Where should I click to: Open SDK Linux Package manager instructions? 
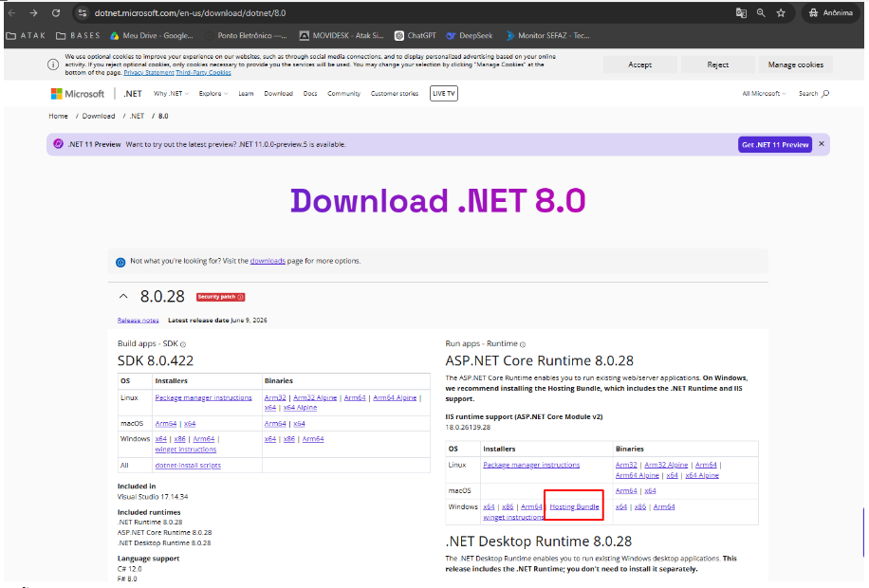(203, 398)
